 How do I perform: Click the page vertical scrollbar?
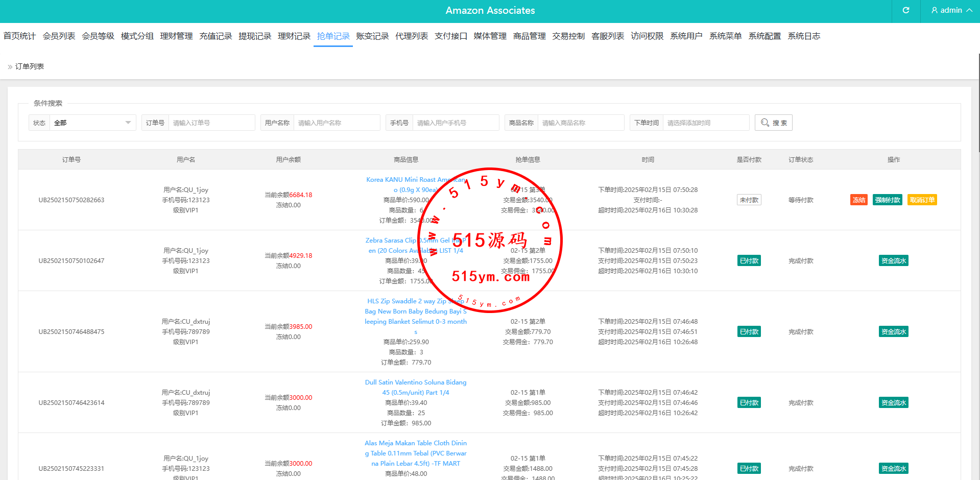pyautogui.click(x=978, y=102)
